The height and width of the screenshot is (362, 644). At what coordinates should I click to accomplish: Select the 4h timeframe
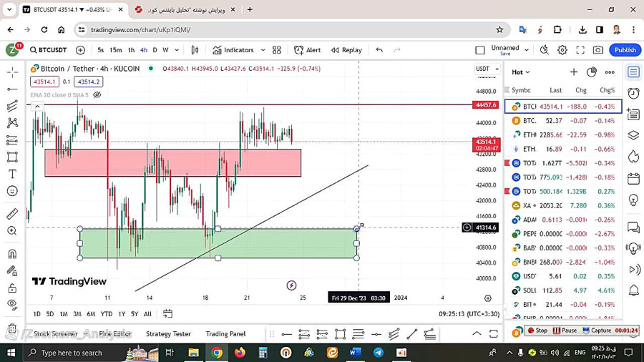(143, 50)
